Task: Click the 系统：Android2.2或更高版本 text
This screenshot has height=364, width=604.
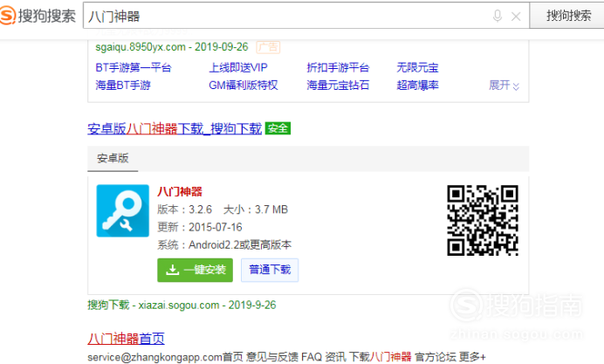Action: [x=224, y=245]
